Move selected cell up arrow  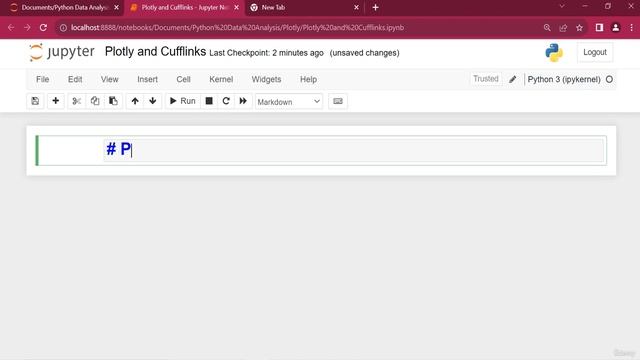(135, 101)
